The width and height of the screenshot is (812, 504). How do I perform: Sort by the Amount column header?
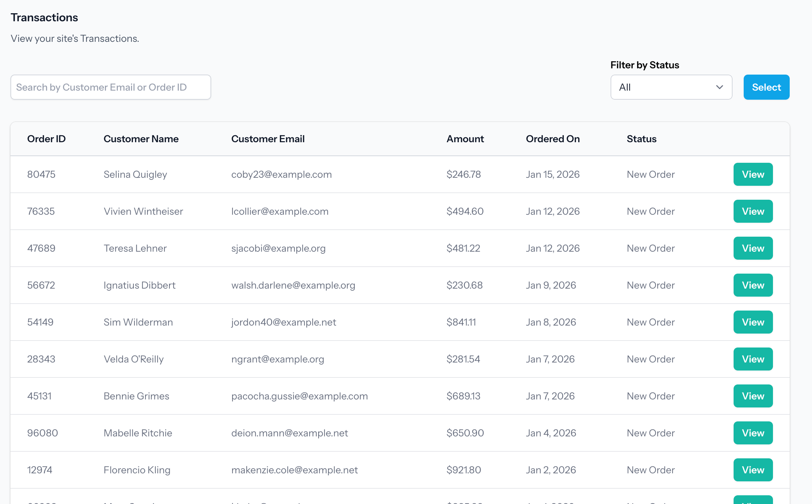[465, 139]
